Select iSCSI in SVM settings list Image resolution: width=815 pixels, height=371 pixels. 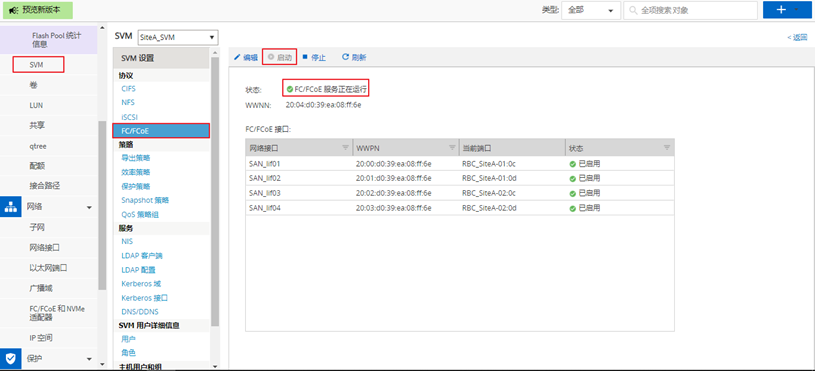129,117
